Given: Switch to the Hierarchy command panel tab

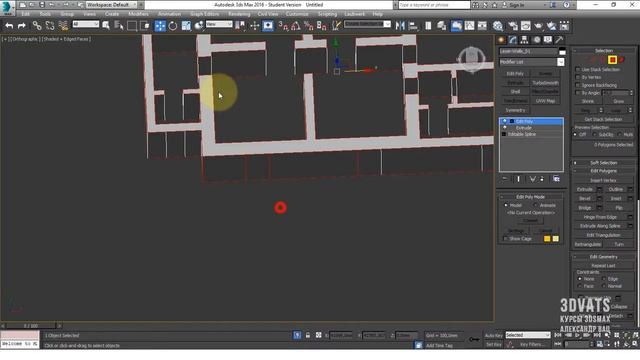Looking at the screenshot, I should pyautogui.click(x=524, y=40).
